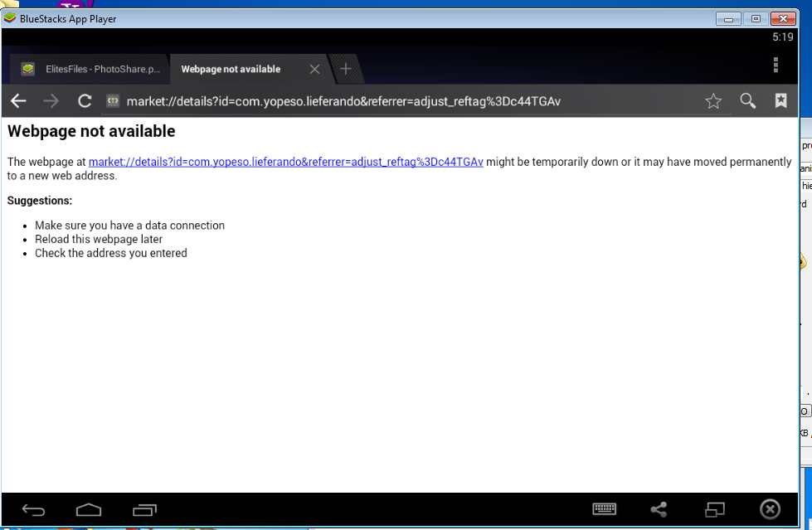The width and height of the screenshot is (812, 530).
Task: Open a new tab with the plus icon
Action: point(345,68)
